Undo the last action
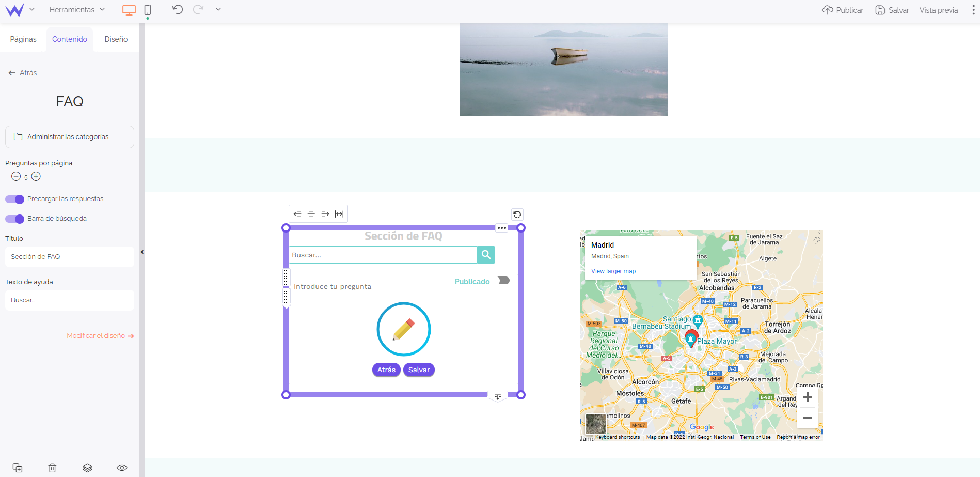 click(x=178, y=9)
